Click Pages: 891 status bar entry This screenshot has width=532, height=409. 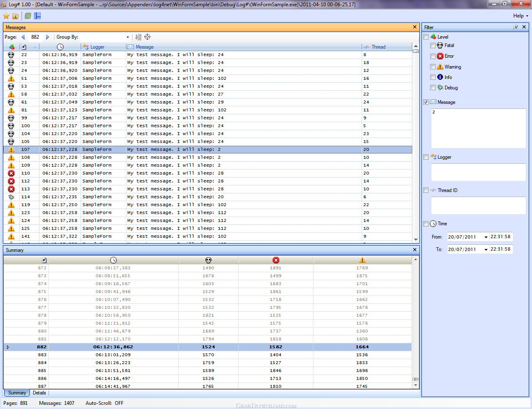pos(15,403)
